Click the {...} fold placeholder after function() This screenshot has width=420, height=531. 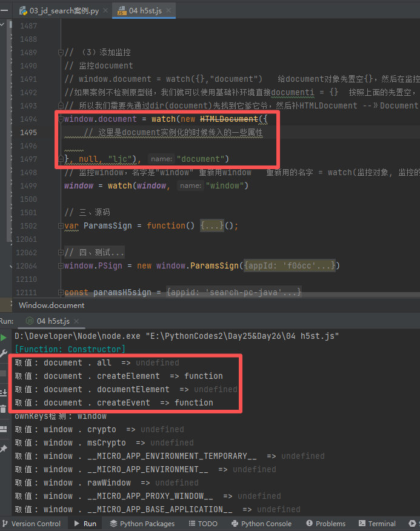(212, 225)
